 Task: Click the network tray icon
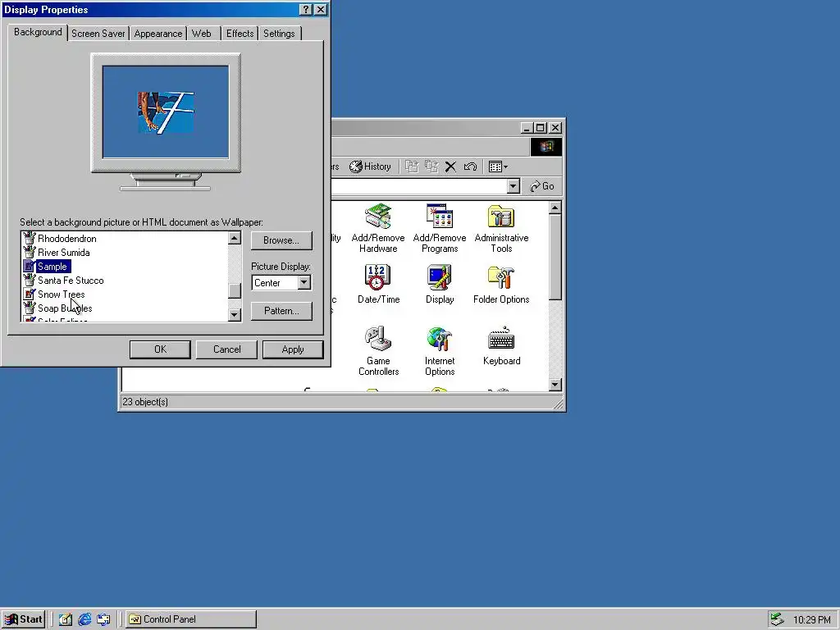coord(777,619)
